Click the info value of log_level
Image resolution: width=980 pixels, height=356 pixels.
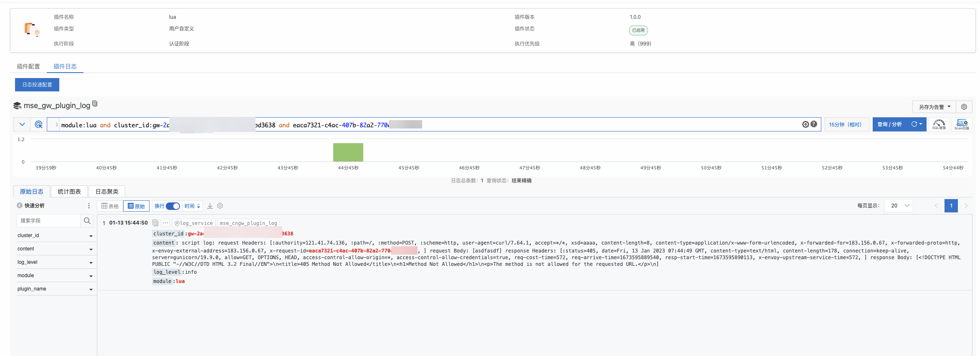pyautogui.click(x=191, y=272)
